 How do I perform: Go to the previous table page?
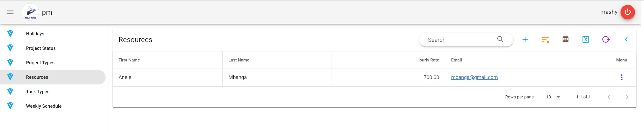[x=609, y=97]
